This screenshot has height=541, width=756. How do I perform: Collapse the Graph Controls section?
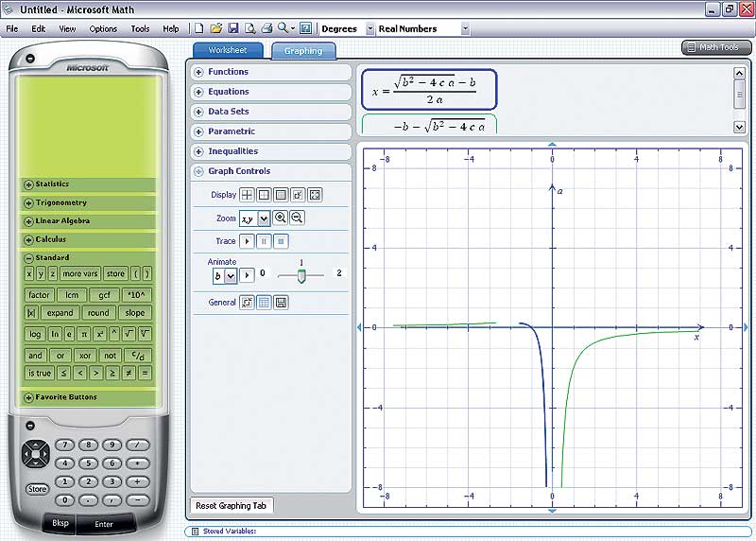point(198,171)
